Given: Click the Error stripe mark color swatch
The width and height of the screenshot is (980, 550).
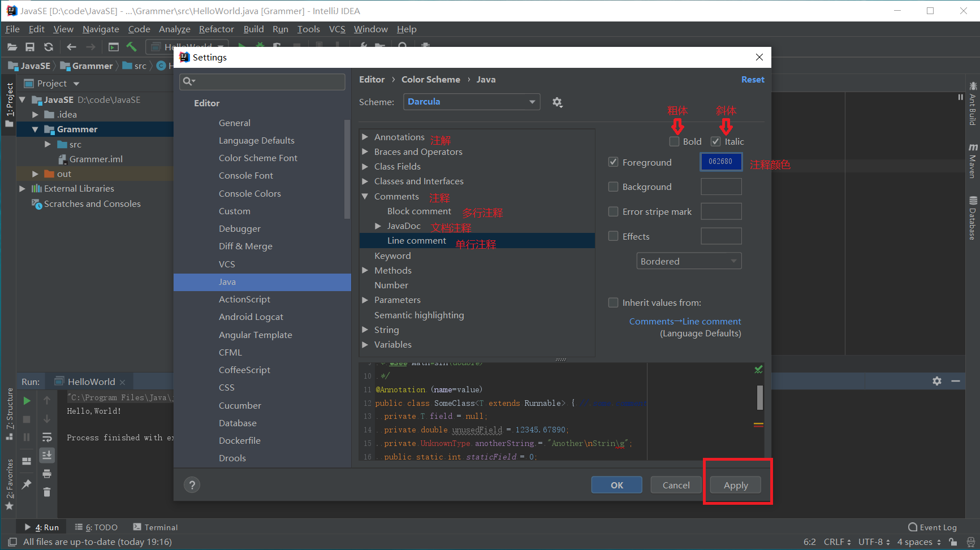Looking at the screenshot, I should 721,211.
